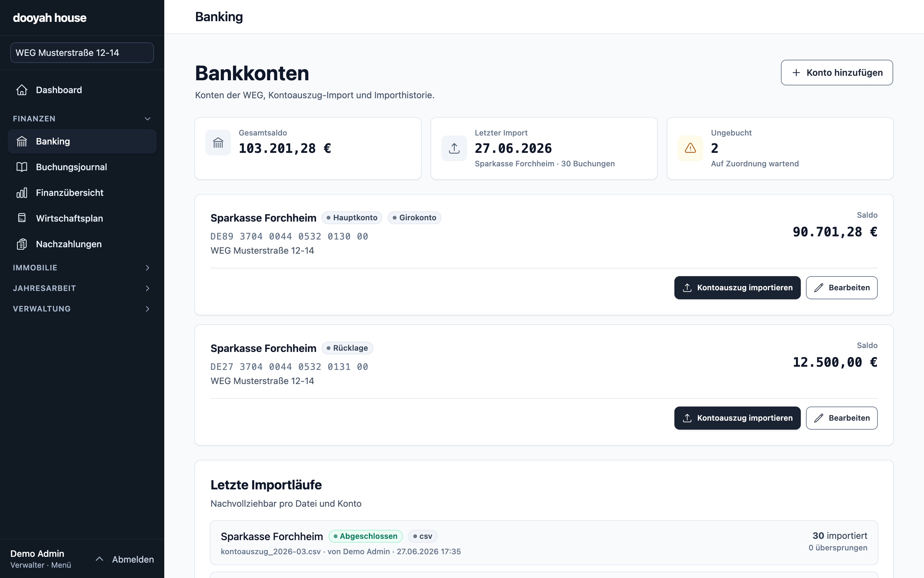Click the Banking building icon in sidebar
924x578 pixels.
coord(22,141)
